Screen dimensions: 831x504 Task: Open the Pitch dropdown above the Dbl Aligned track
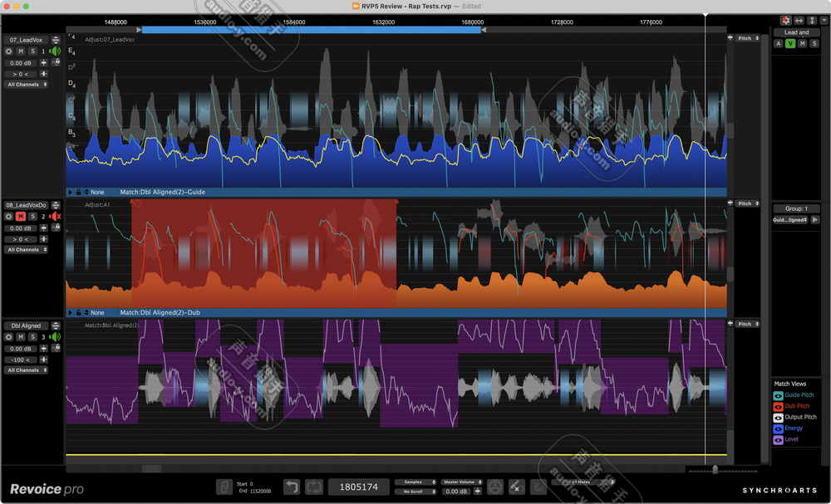(x=745, y=324)
